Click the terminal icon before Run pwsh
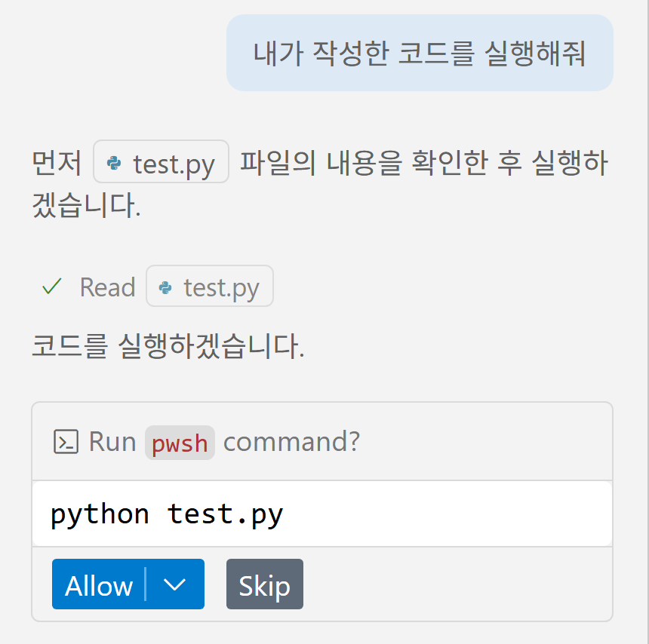Viewport: 649px width, 644px height. coord(66,442)
